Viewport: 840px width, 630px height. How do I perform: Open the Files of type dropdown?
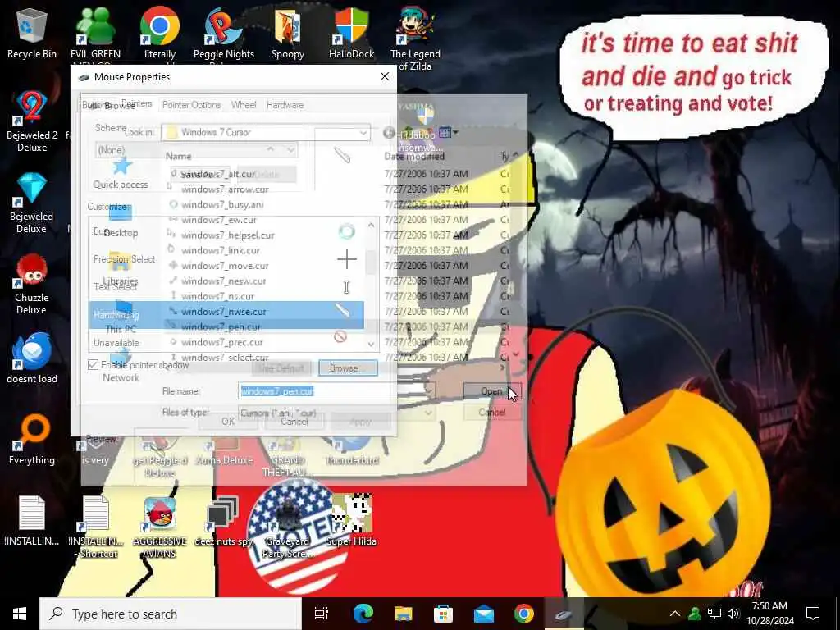click(428, 413)
